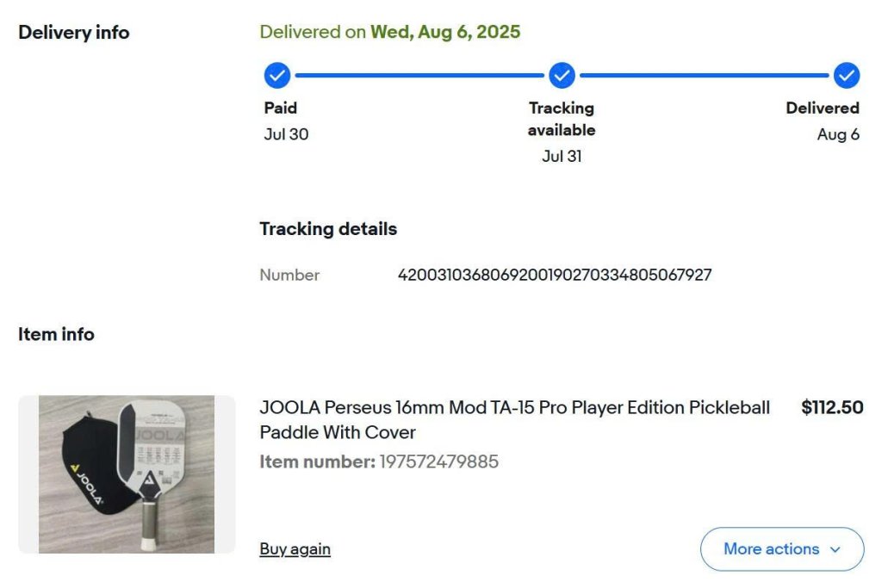Click the Delivery info section heading

(x=74, y=33)
